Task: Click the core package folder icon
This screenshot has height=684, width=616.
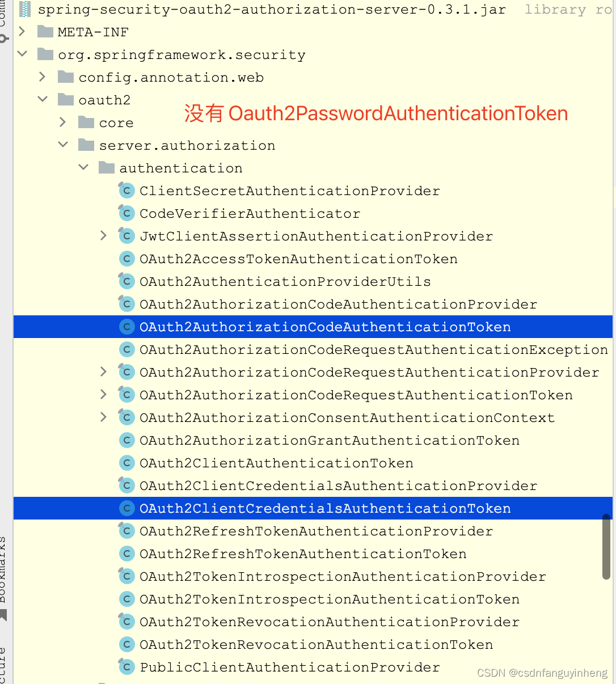Action: 86,123
